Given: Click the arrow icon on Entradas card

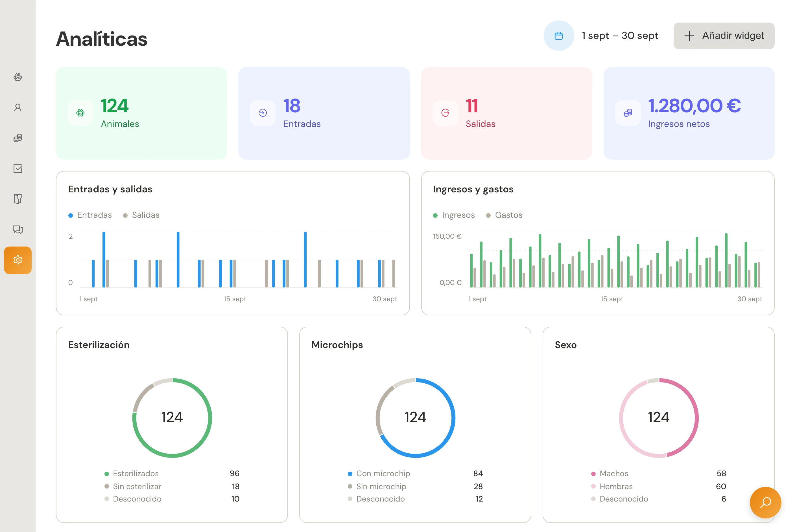Looking at the screenshot, I should (263, 113).
